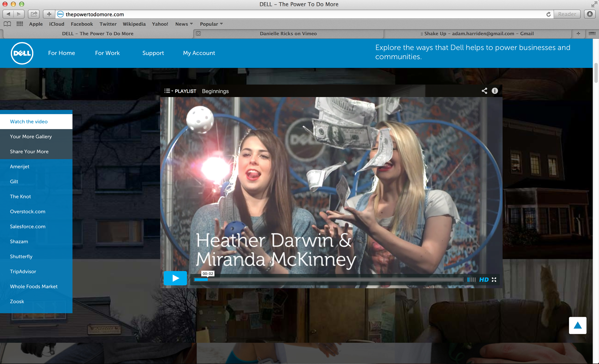Viewport: 599px width, 364px height.
Task: Click the site favicon in address bar
Action: 60,14
